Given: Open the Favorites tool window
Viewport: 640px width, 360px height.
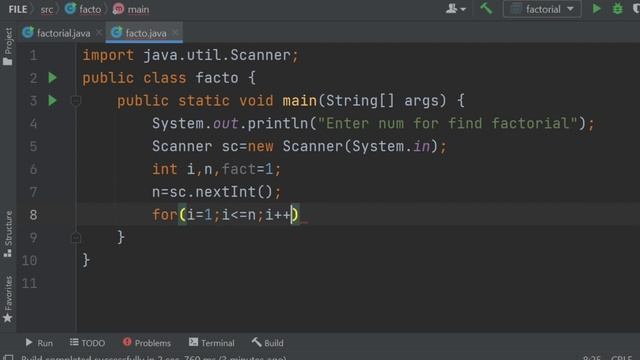Looking at the screenshot, I should 8,299.
